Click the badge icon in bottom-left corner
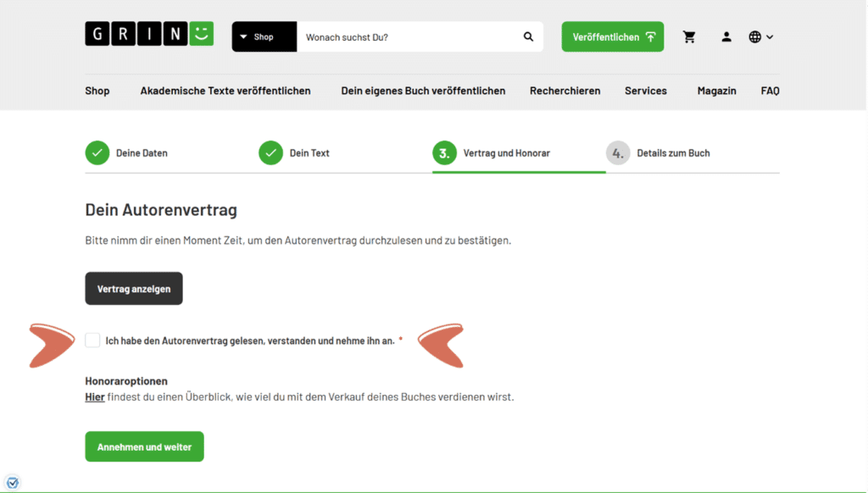This screenshot has height=493, width=868. pyautogui.click(x=12, y=483)
